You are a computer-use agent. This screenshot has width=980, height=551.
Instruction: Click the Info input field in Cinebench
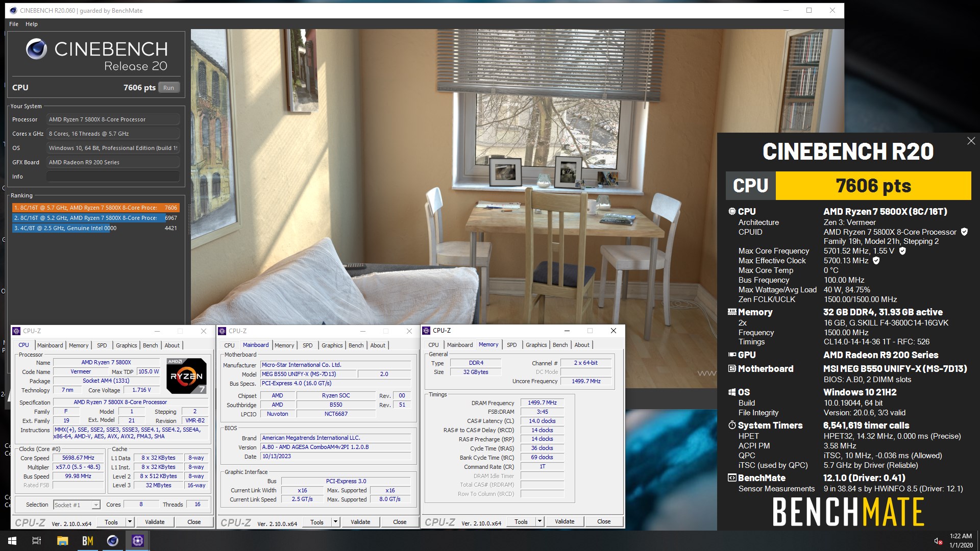click(x=113, y=177)
